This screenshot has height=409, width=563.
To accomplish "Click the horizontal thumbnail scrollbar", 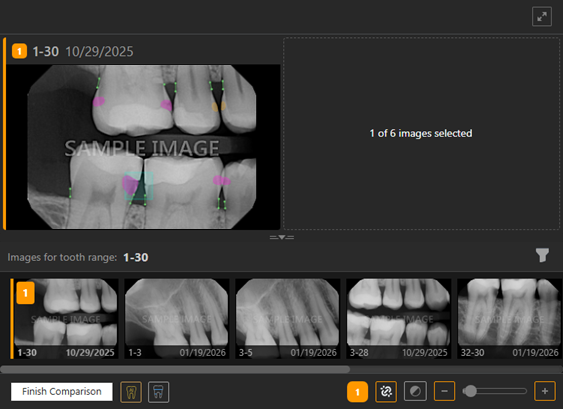I will coord(175,369).
